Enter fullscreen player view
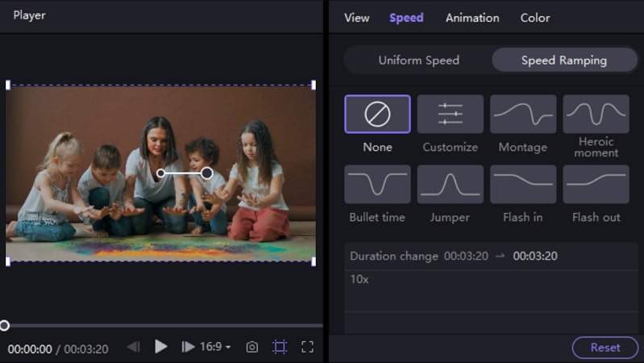The height and width of the screenshot is (363, 644). (307, 347)
